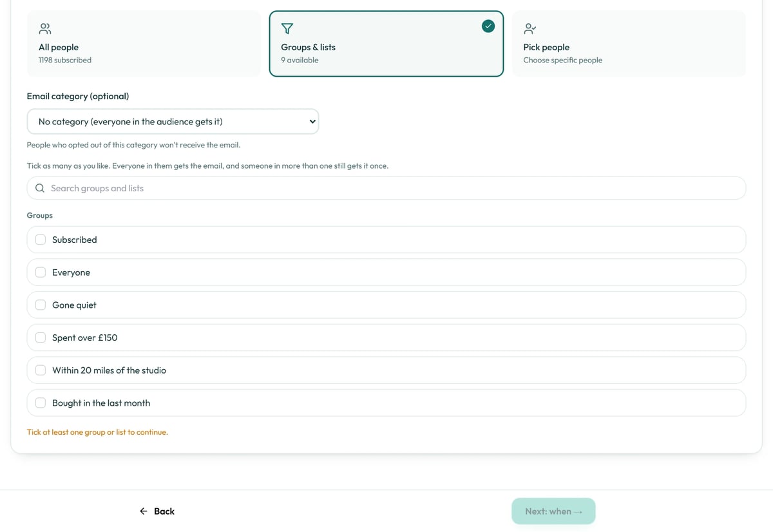
Task: Click the Pick people person icon
Action: click(x=530, y=28)
